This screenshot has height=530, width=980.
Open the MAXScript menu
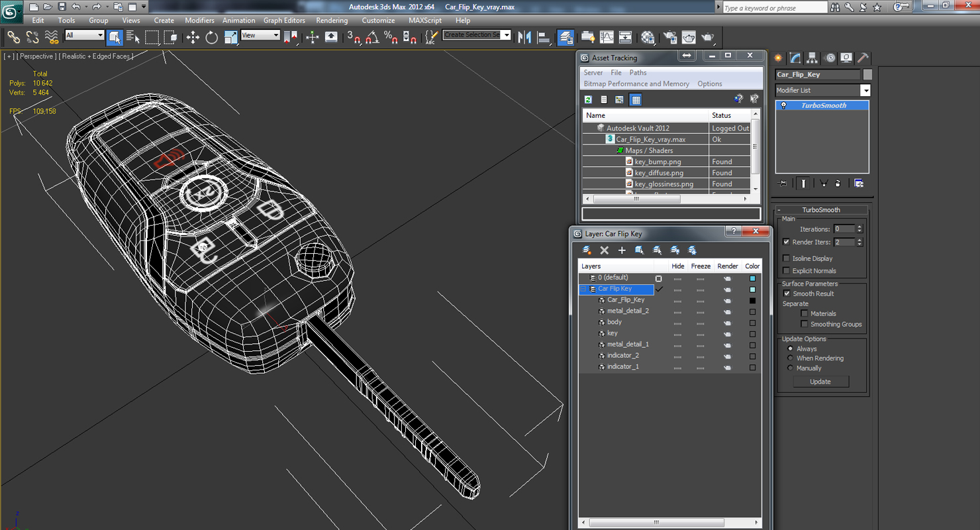click(425, 21)
